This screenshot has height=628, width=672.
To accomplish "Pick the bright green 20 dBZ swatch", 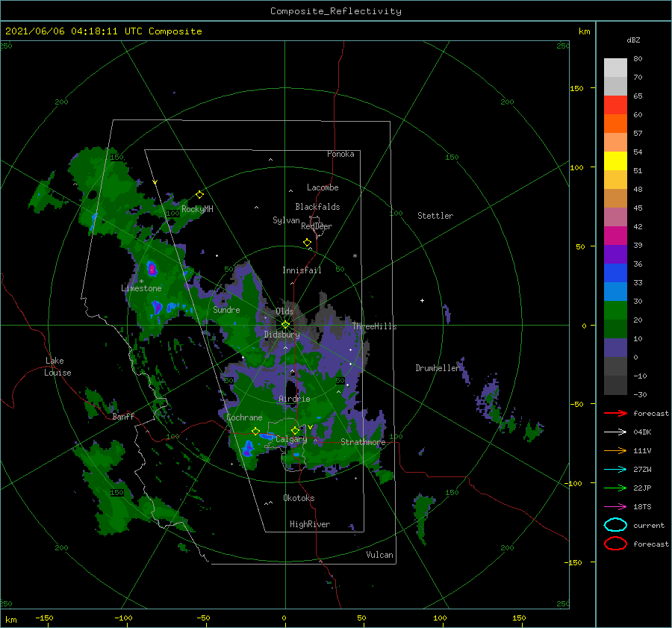I will coord(615,311).
